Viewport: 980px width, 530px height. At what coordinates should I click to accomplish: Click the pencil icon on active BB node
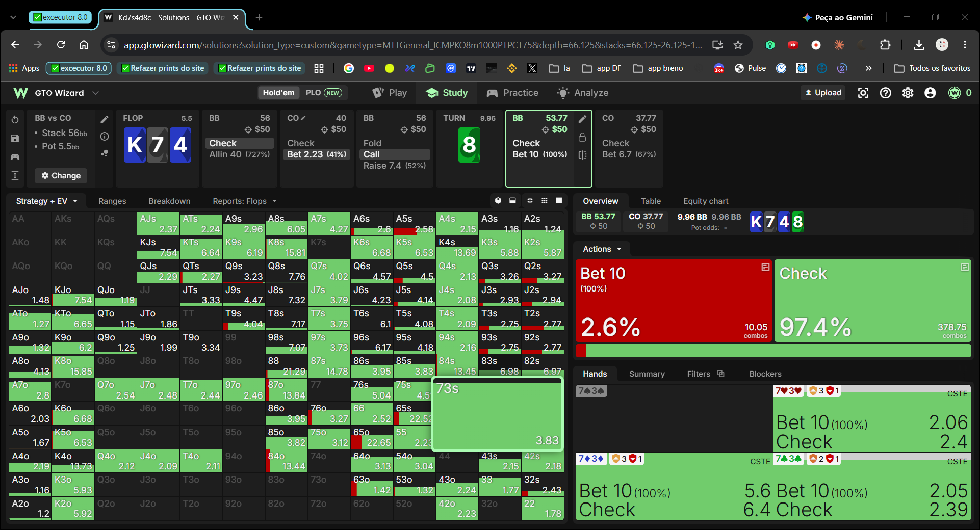[582, 119]
